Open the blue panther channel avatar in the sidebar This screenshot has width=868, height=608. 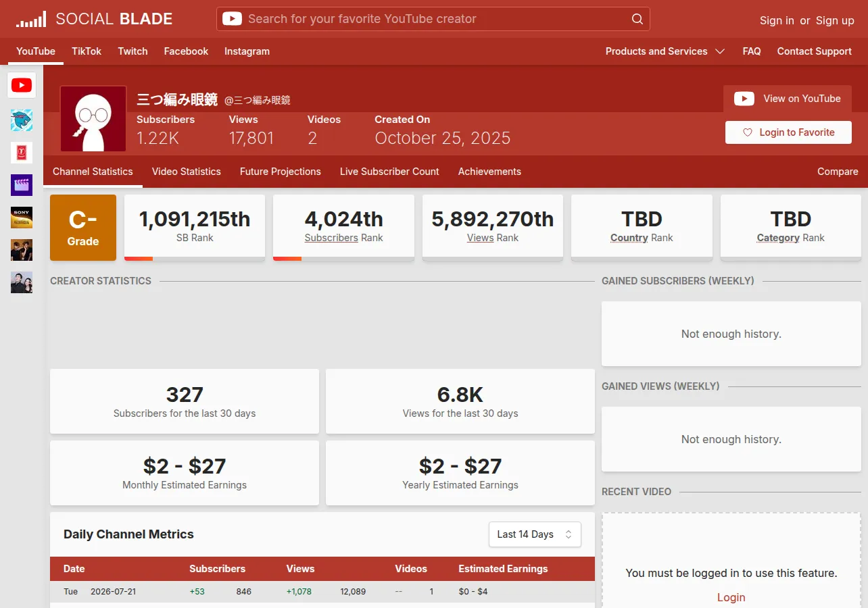click(22, 120)
